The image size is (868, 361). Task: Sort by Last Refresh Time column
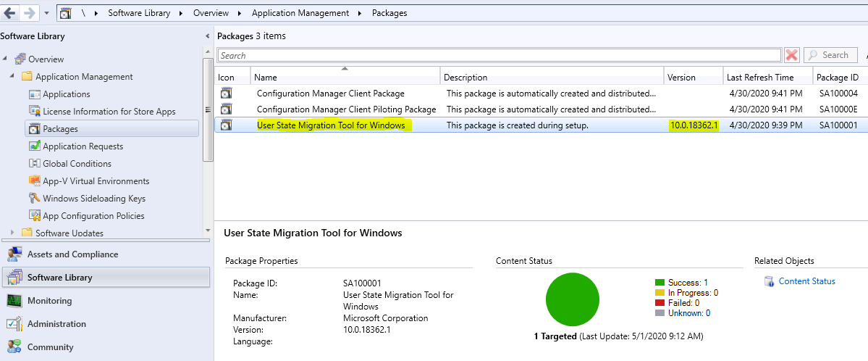768,77
